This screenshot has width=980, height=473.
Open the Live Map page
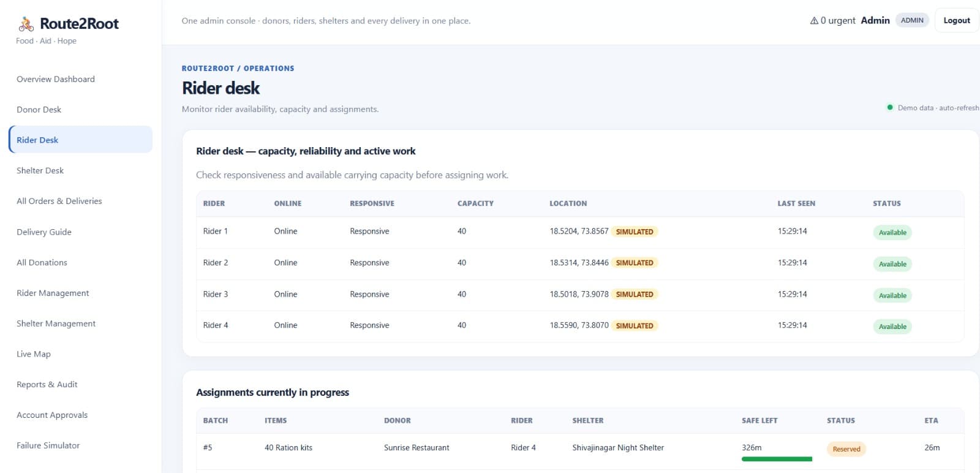pyautogui.click(x=34, y=354)
